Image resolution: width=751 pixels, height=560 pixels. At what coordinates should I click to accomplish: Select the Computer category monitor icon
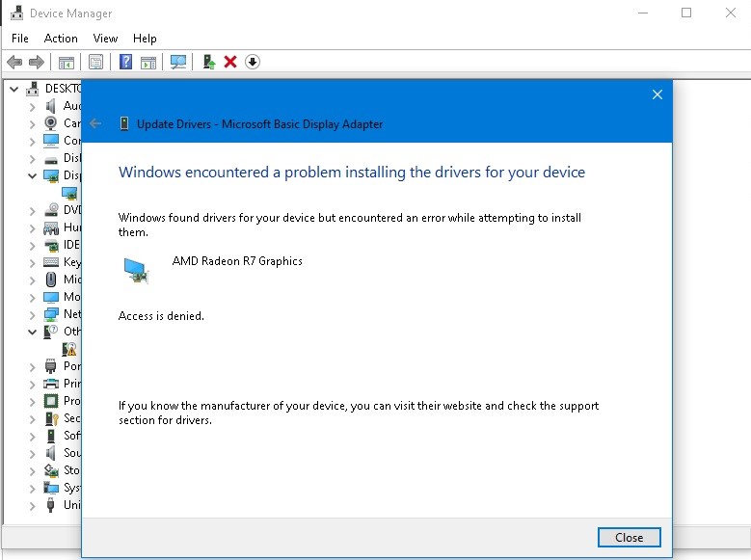[x=51, y=141]
